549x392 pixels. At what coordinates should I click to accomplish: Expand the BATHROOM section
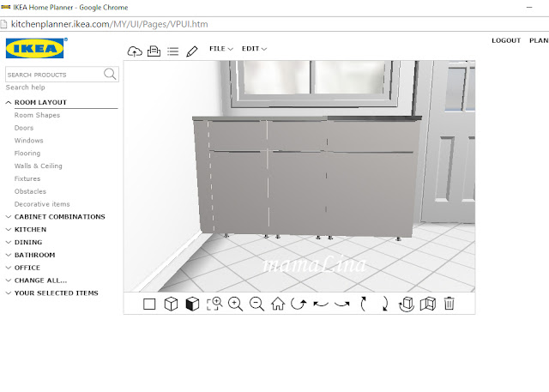click(x=31, y=255)
